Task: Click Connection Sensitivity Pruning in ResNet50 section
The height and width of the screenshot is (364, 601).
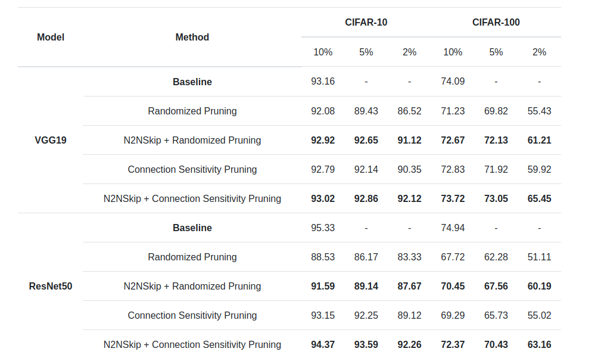Action: (x=192, y=315)
